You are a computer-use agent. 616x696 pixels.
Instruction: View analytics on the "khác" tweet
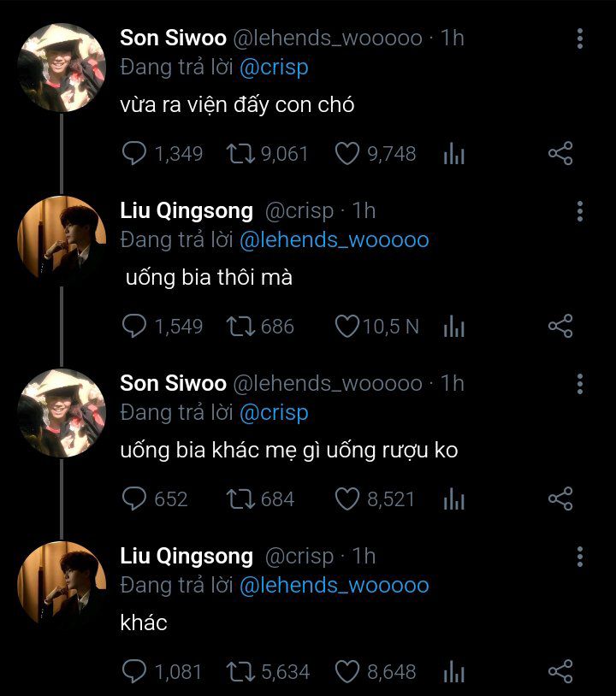(453, 672)
